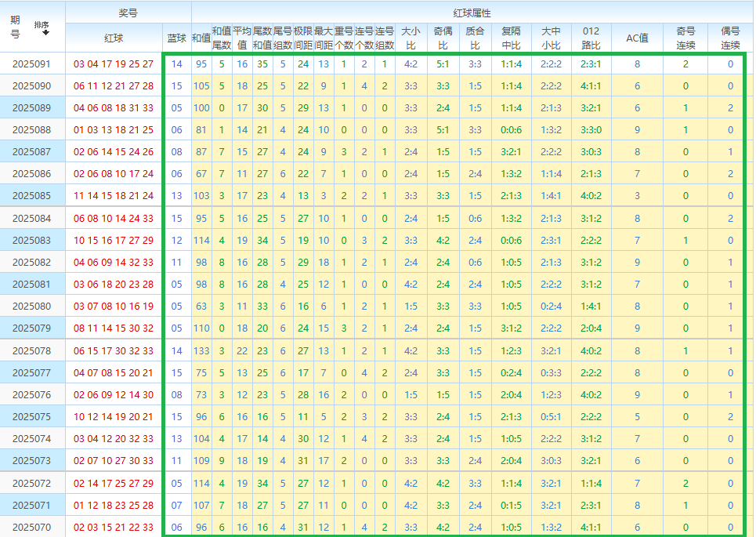Click the 复隔中比 column header
The height and width of the screenshot is (537, 756).
(511, 38)
